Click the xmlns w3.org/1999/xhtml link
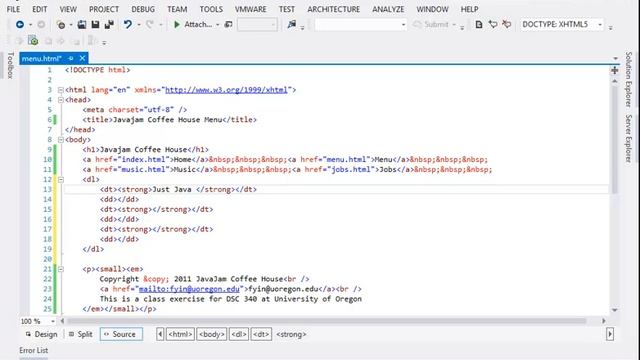This screenshot has height=360, width=640. click(226, 90)
